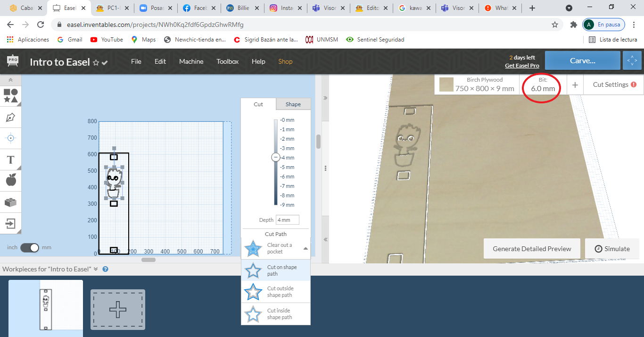Select the Pen drawing tool

pos(11,117)
